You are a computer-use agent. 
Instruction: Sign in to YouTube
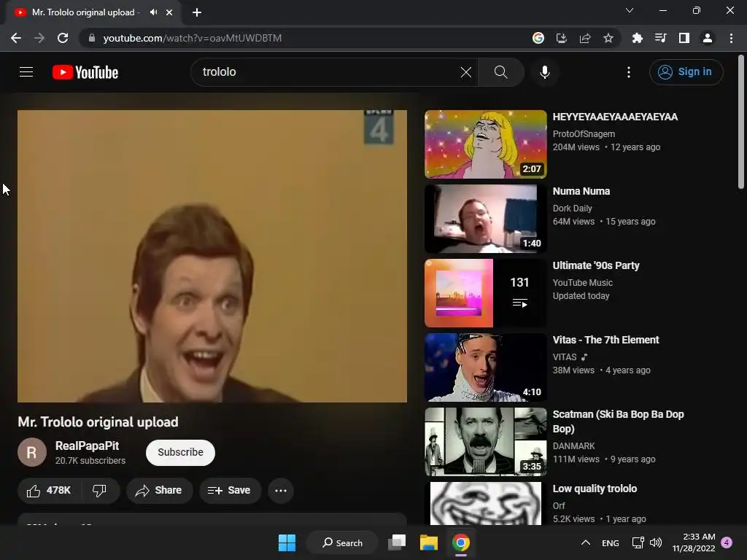[686, 72]
